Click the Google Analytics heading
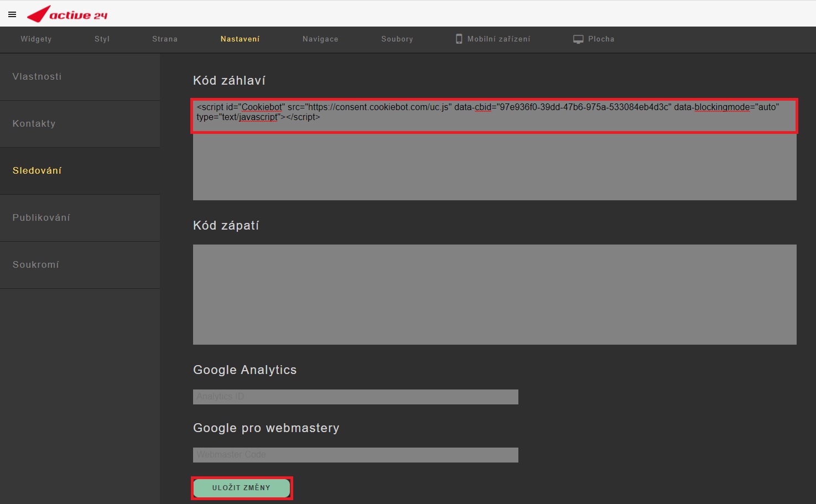 245,370
